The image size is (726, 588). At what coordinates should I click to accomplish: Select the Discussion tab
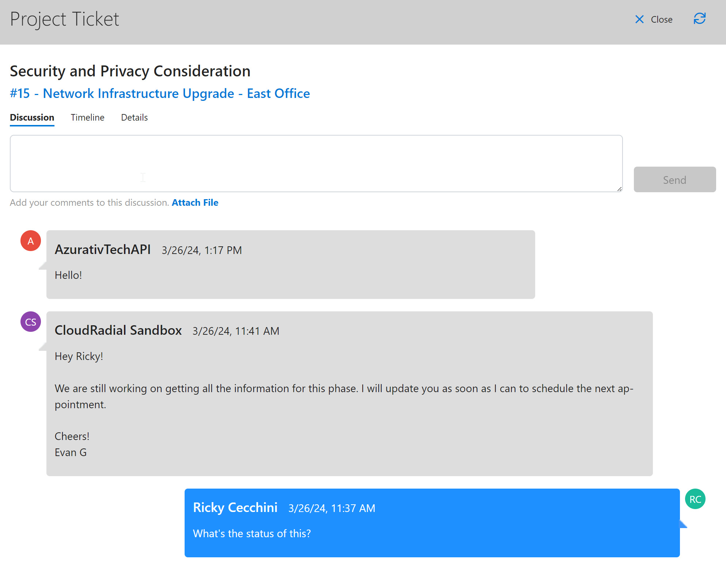pos(32,117)
